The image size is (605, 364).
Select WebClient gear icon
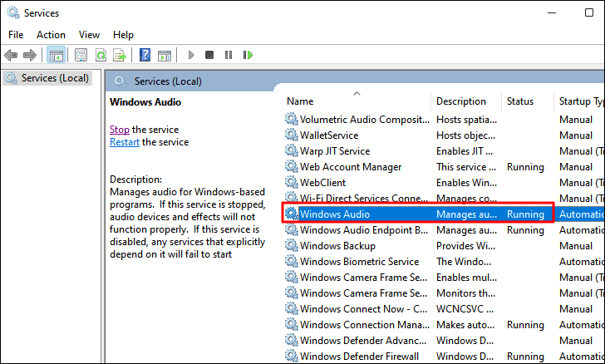(x=292, y=183)
